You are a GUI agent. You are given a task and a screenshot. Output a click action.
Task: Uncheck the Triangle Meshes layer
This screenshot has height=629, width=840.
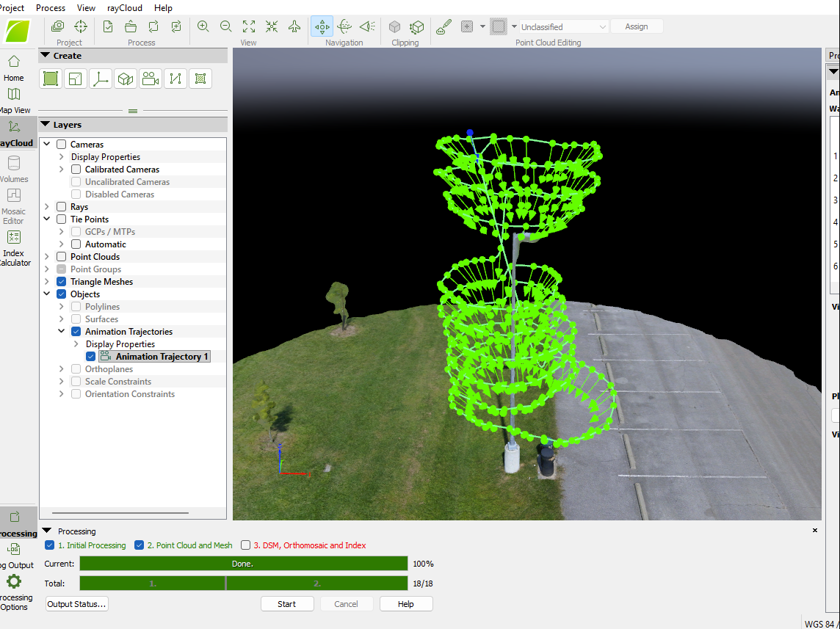pos(61,282)
